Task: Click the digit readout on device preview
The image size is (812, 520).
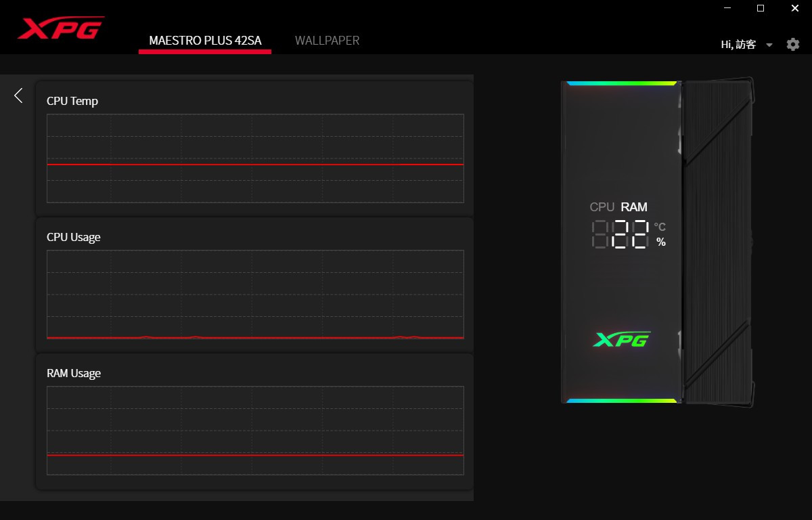Action: pyautogui.click(x=620, y=234)
